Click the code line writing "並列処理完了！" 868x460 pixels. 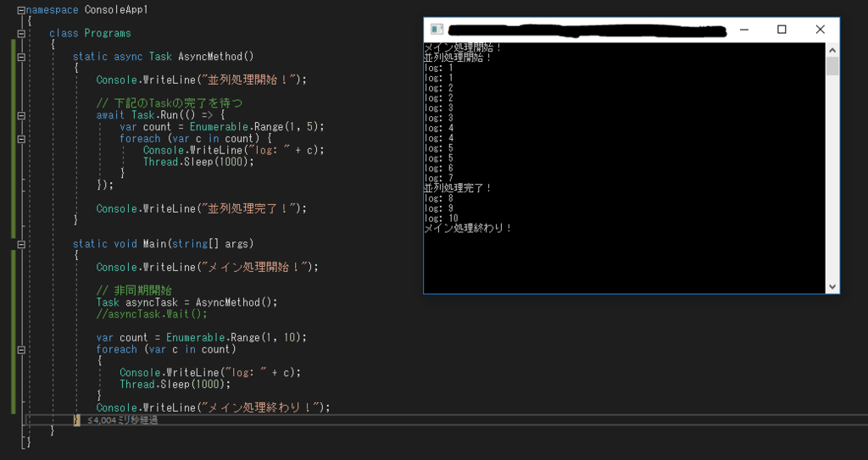(x=201, y=208)
